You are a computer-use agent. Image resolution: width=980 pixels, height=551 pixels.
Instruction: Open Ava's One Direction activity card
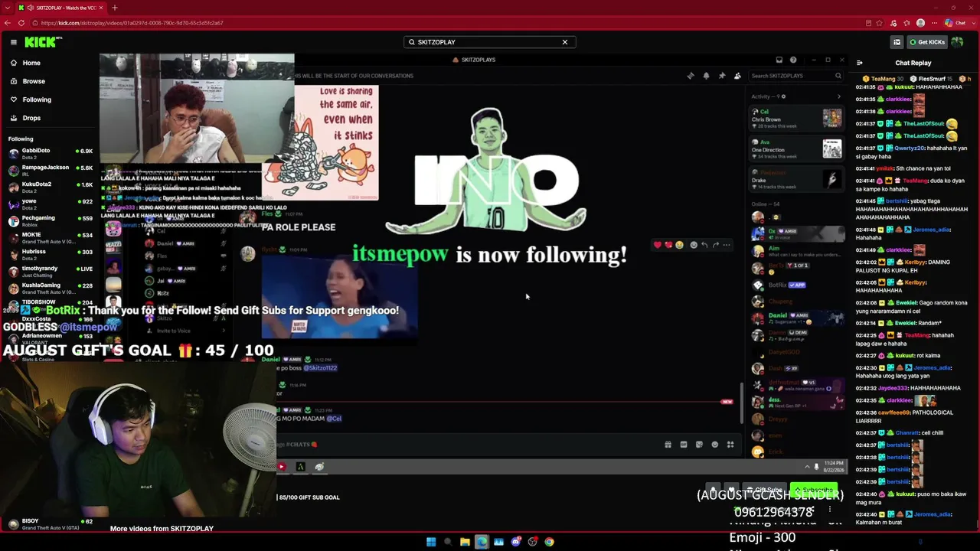[x=796, y=148]
